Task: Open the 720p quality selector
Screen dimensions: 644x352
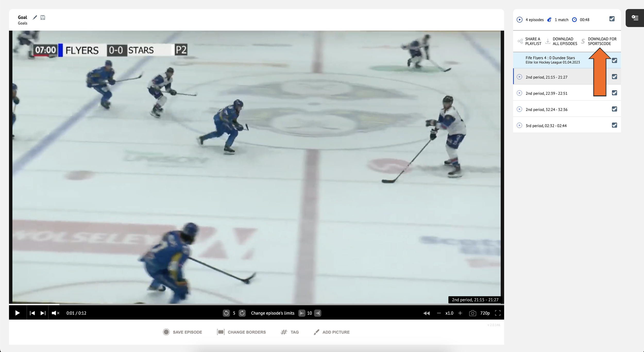Action: pyautogui.click(x=485, y=313)
